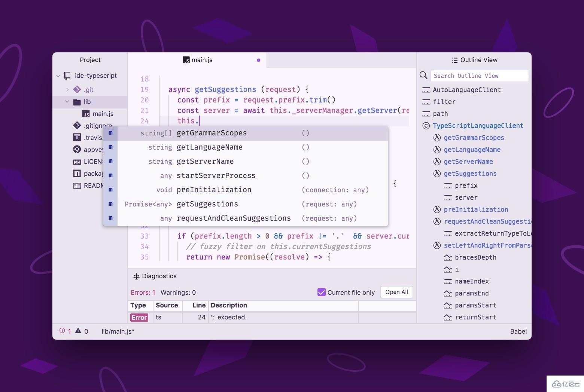584x392 pixels.
Task: Click the class icon beside TypeScriptLanguageClient
Action: click(x=426, y=126)
